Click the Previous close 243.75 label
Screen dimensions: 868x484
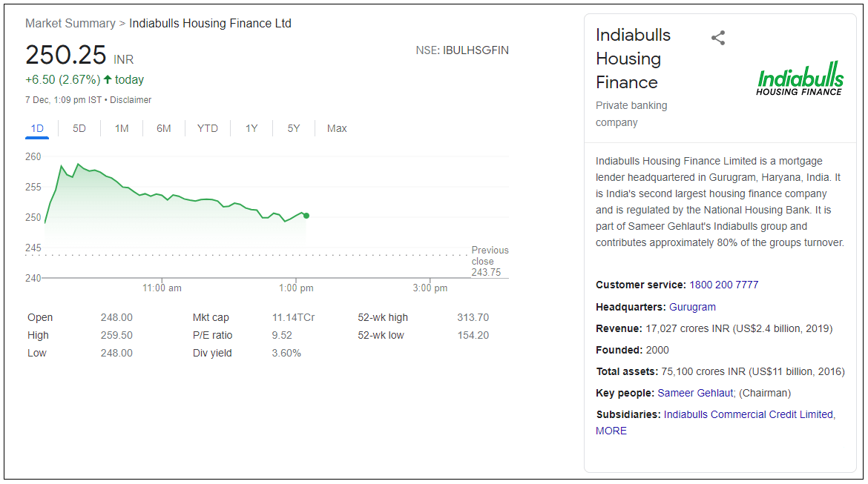[x=490, y=261]
